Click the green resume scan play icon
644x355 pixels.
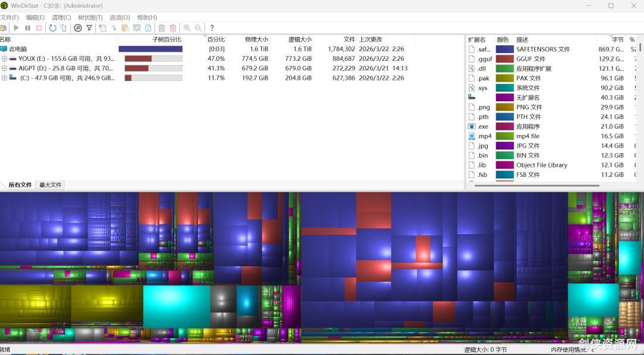click(16, 28)
